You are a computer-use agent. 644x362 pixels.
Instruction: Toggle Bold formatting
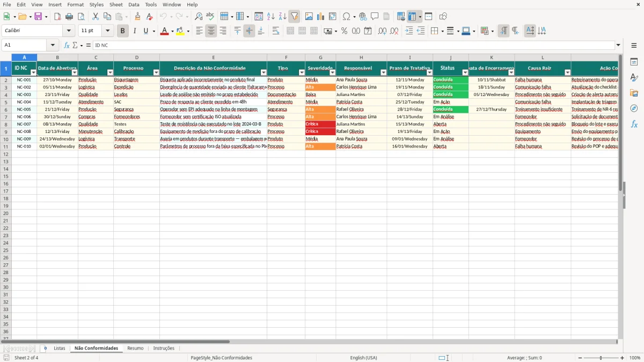(122, 31)
